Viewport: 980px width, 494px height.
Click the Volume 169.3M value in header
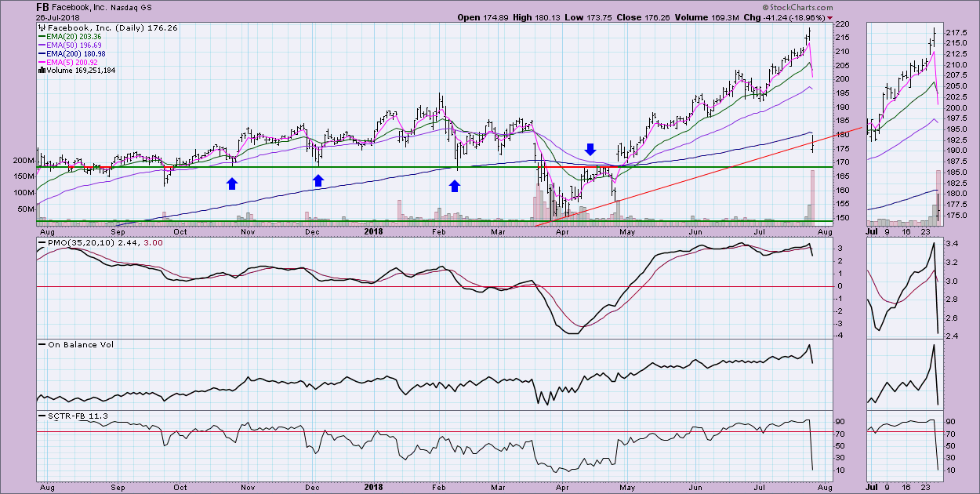click(731, 17)
